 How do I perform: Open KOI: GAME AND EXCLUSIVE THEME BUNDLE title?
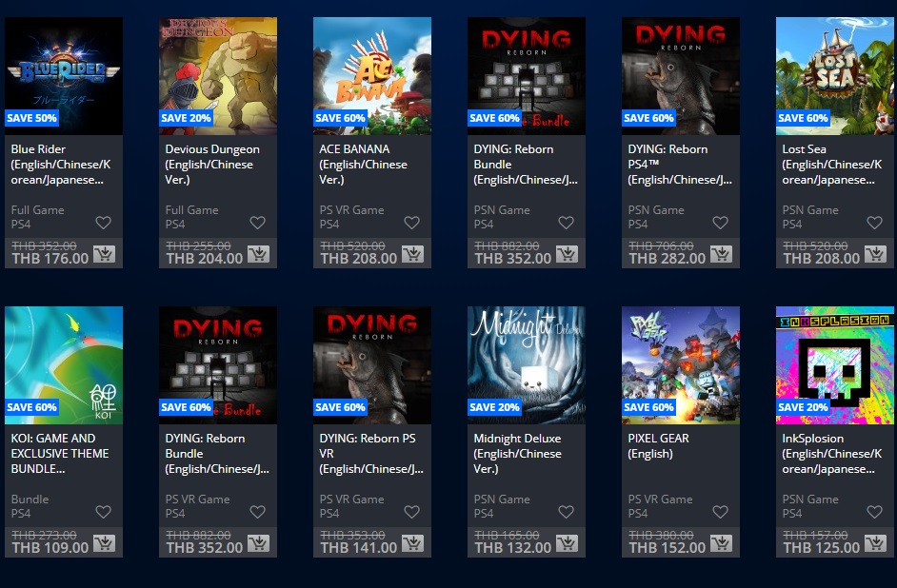tap(59, 454)
